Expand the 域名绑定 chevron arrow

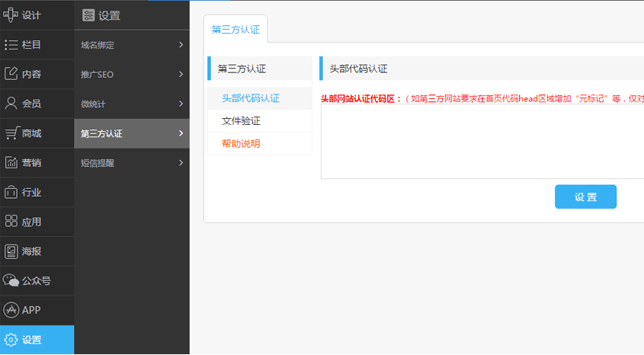click(181, 45)
